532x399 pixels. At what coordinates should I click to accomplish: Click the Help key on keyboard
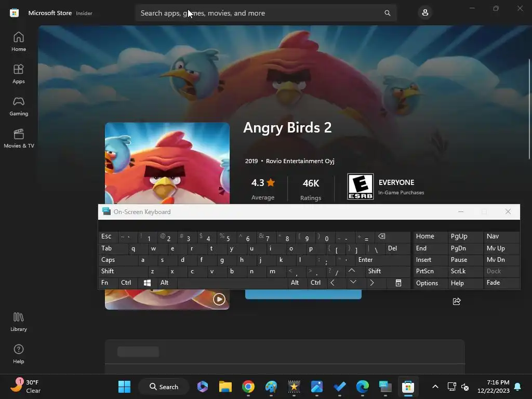pyautogui.click(x=465, y=283)
